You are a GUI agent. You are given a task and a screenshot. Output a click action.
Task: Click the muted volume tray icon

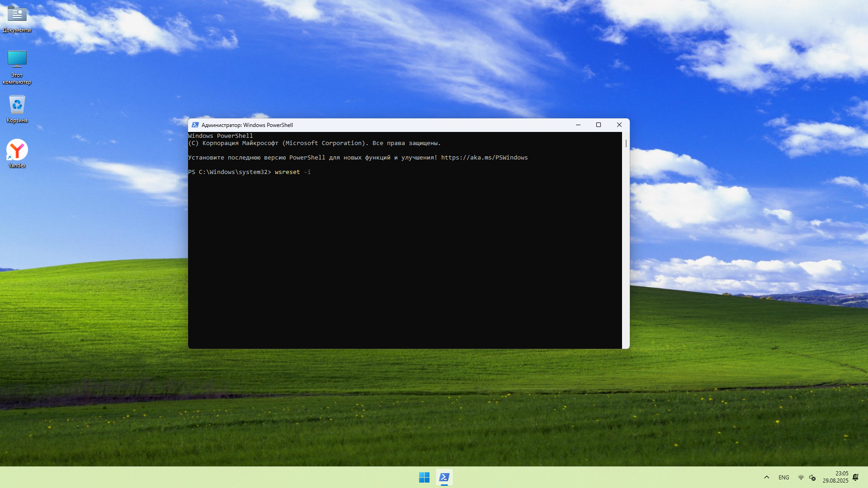click(x=812, y=478)
